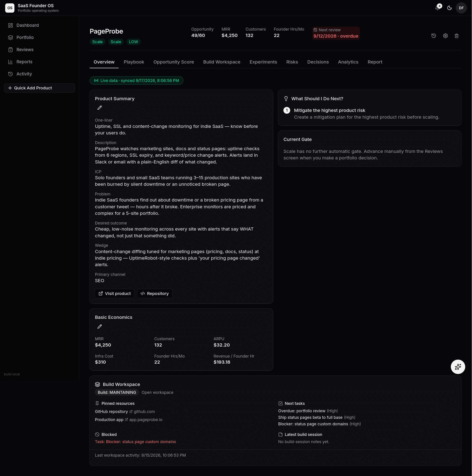Click the Reviews clipboard icon

click(10, 50)
